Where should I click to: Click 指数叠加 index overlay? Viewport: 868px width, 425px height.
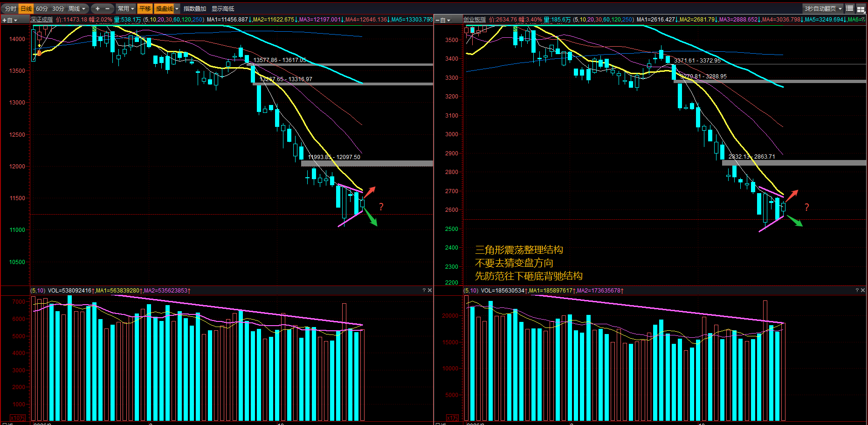(195, 8)
